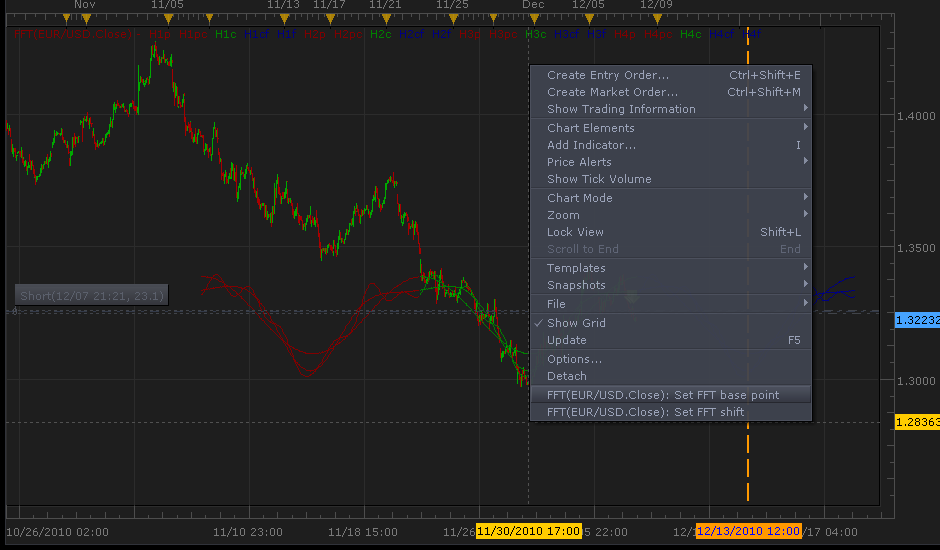
Task: Select the blue 1.32232 price label
Action: coord(917,320)
